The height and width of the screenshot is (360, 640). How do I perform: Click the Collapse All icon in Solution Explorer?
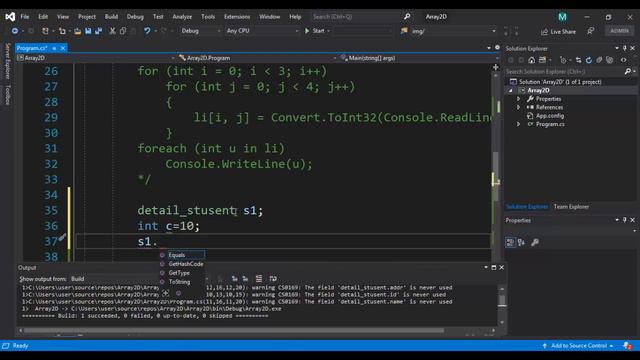tap(599, 60)
